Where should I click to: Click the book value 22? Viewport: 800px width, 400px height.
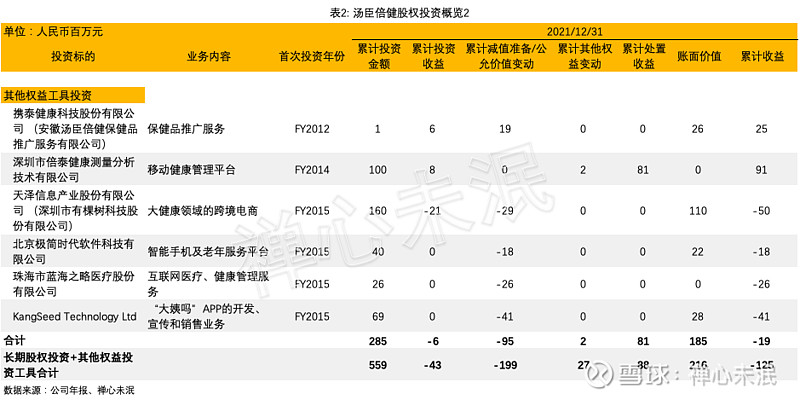697,251
